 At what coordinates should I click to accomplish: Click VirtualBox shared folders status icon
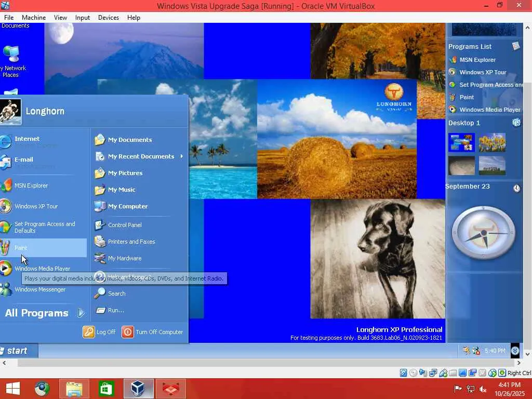[x=453, y=373]
